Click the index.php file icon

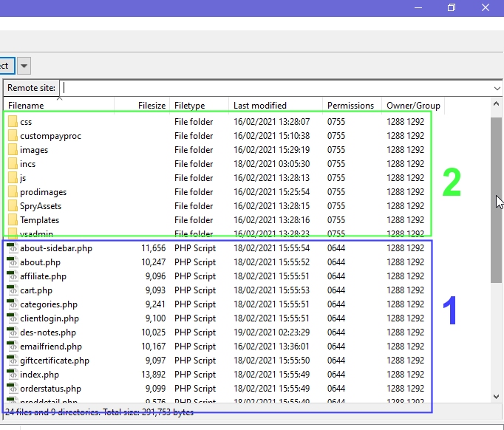coord(13,375)
